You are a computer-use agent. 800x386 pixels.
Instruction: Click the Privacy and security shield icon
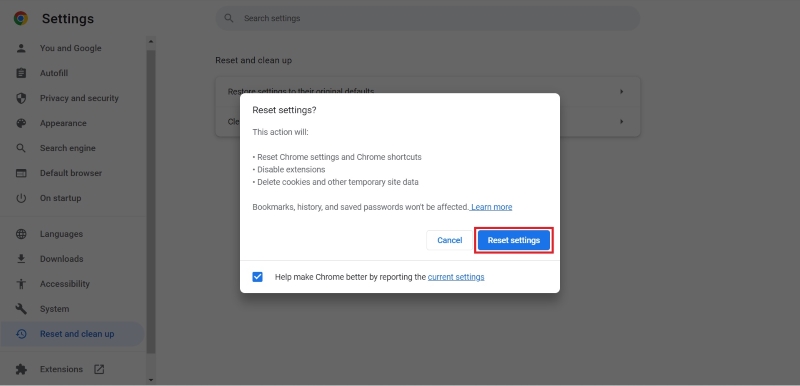coord(21,98)
